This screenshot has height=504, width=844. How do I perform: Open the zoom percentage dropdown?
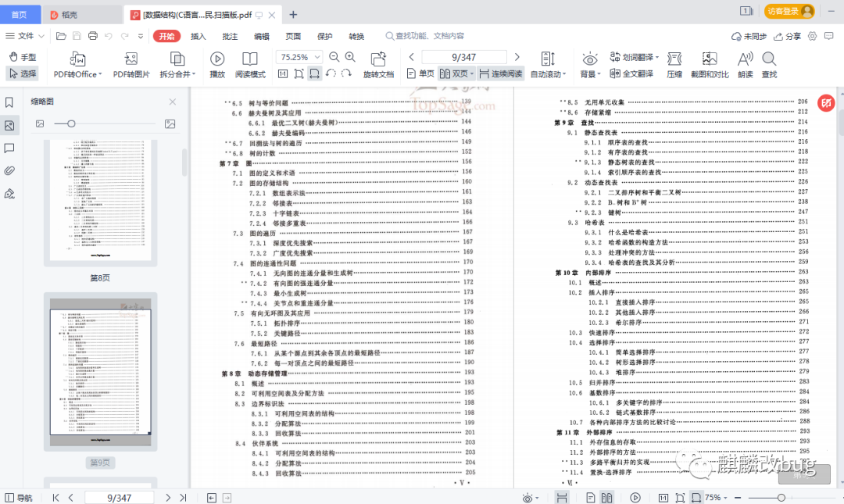[x=317, y=57]
